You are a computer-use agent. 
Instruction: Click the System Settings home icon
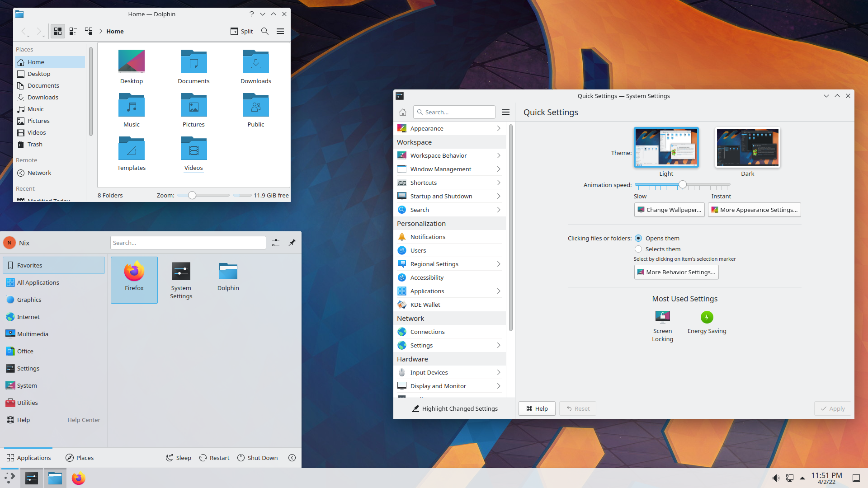coord(403,112)
